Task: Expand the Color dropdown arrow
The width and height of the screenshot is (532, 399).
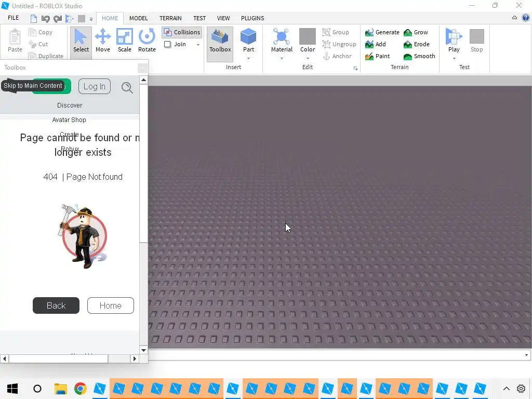Action: [x=308, y=58]
